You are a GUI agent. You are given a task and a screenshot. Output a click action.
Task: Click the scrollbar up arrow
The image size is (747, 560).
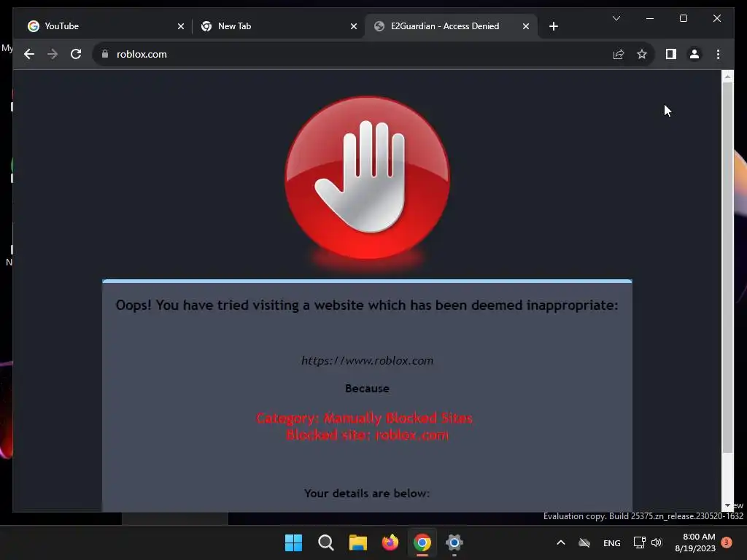pyautogui.click(x=727, y=76)
